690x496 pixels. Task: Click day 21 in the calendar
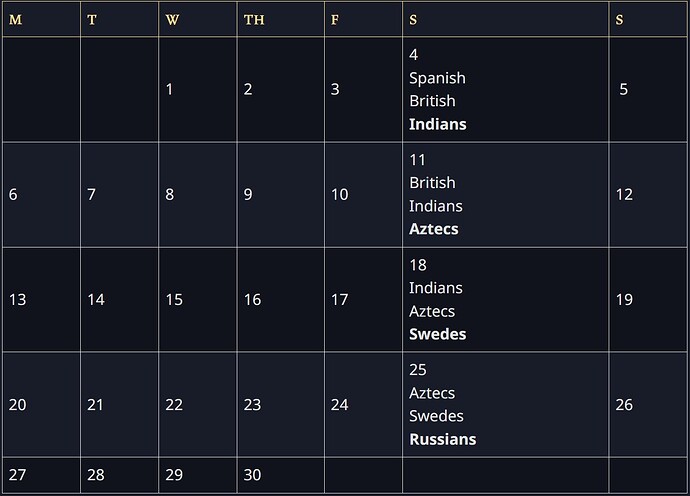click(x=95, y=405)
